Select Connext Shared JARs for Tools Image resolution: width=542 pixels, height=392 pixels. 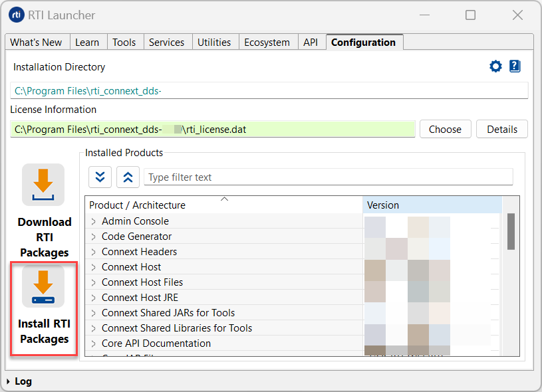click(168, 313)
